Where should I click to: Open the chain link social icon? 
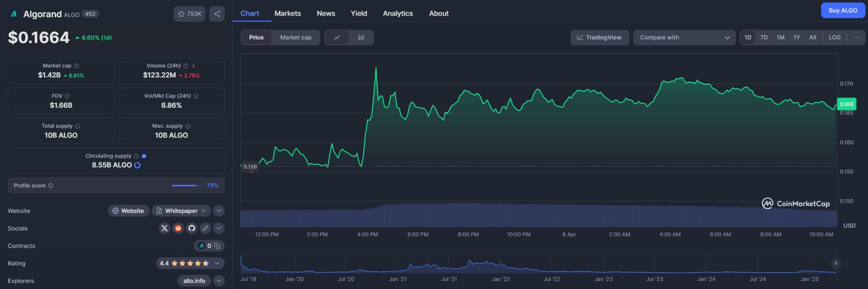click(205, 228)
